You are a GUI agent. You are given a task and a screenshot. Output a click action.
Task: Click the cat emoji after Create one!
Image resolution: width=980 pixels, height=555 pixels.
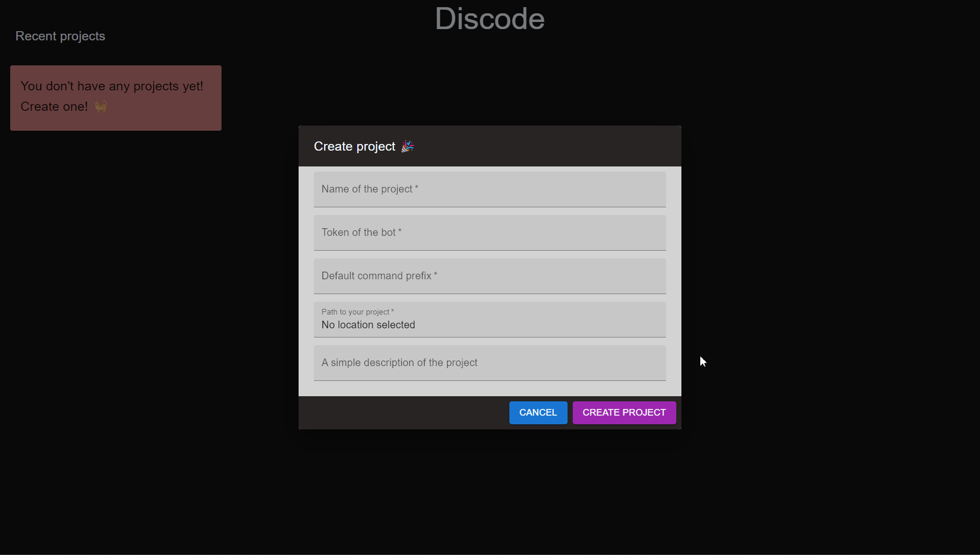(x=101, y=107)
